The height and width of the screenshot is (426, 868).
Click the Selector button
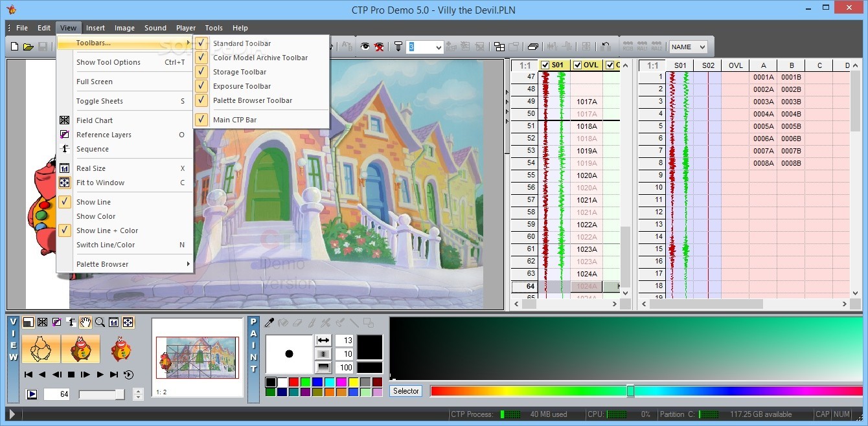point(406,391)
